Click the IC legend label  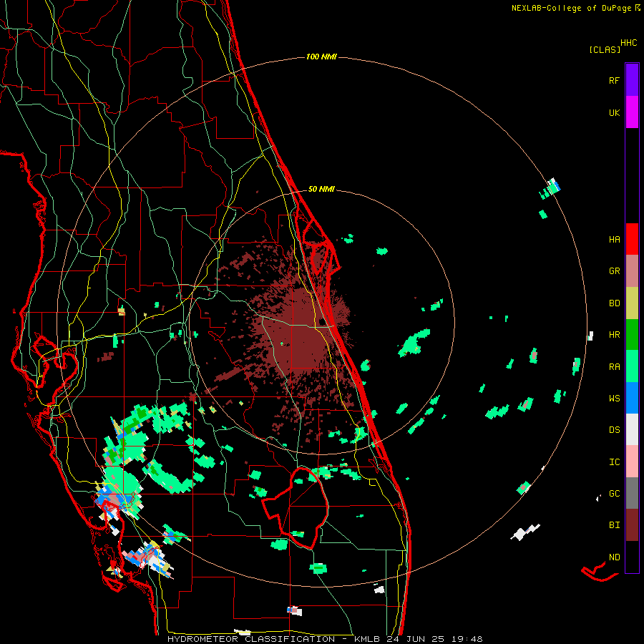[x=614, y=462]
